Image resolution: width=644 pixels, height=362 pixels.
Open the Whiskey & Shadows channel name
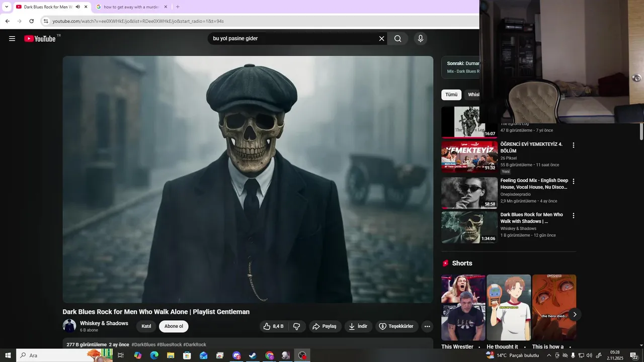click(104, 323)
